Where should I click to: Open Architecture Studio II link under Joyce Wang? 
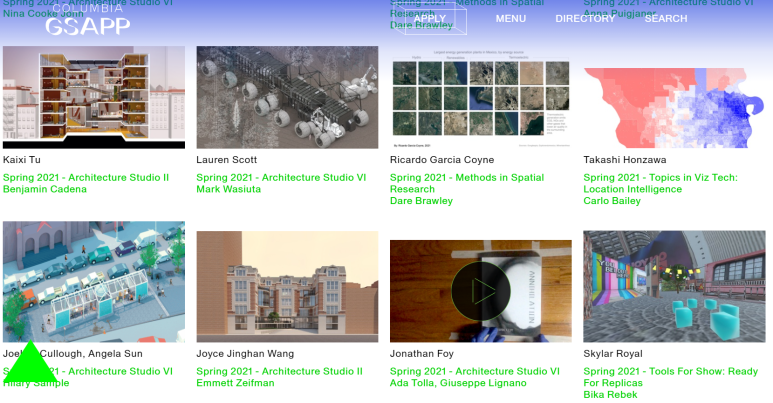pyautogui.click(x=280, y=371)
